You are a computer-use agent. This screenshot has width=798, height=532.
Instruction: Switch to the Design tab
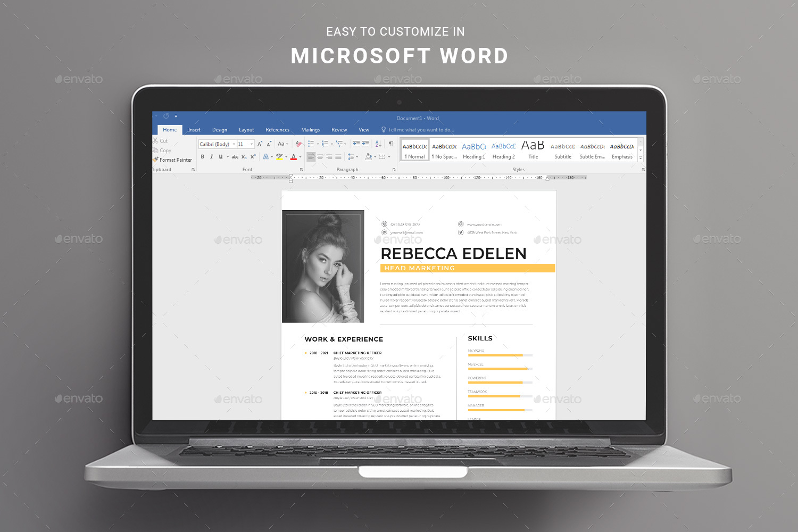click(220, 130)
